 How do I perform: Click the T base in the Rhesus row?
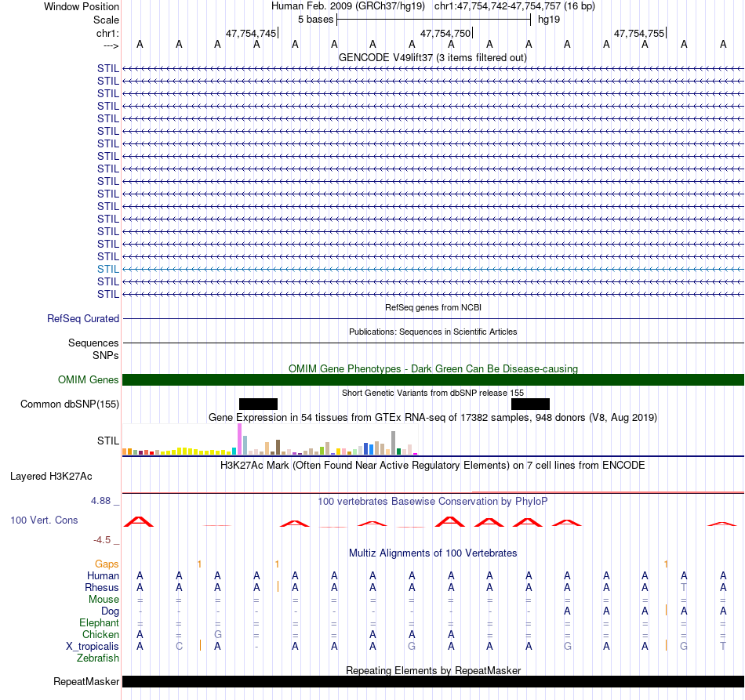pyautogui.click(x=684, y=587)
